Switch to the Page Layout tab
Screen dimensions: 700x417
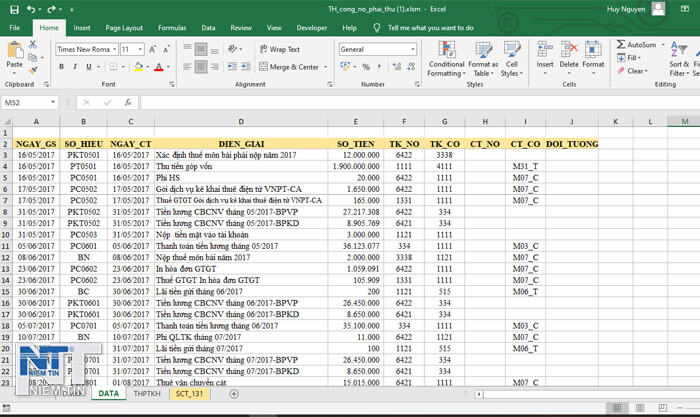pos(124,28)
